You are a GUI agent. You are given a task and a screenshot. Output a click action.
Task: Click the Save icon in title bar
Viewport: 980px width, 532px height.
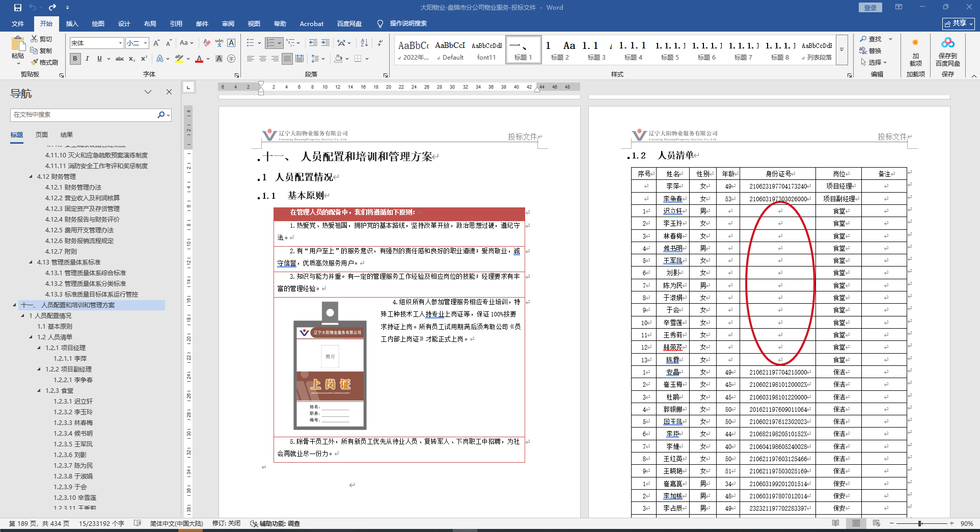[18, 8]
